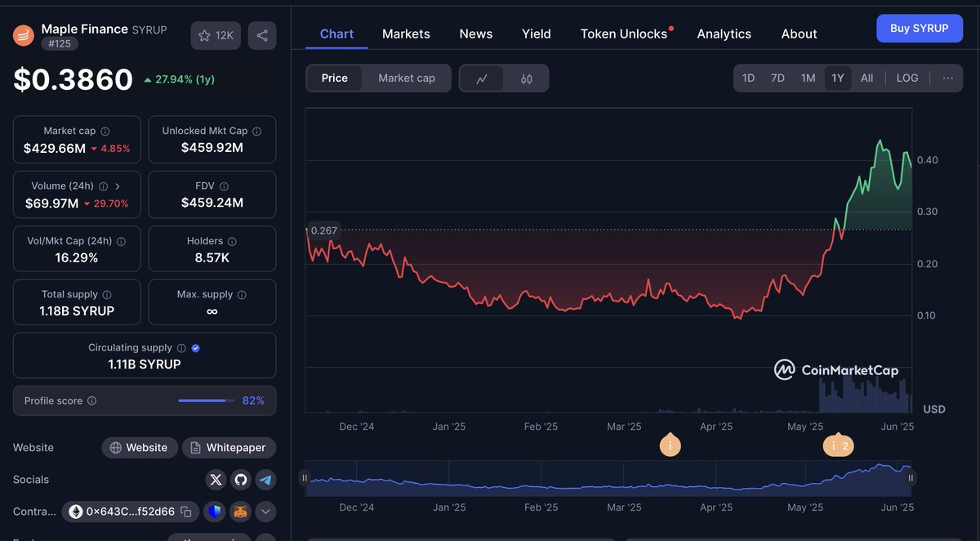
Task: Select the Price chart toggle
Action: pos(335,78)
